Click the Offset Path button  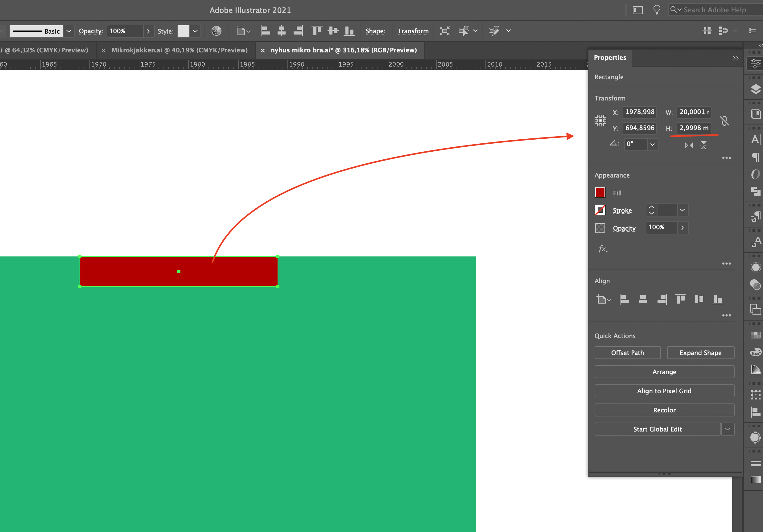point(627,352)
